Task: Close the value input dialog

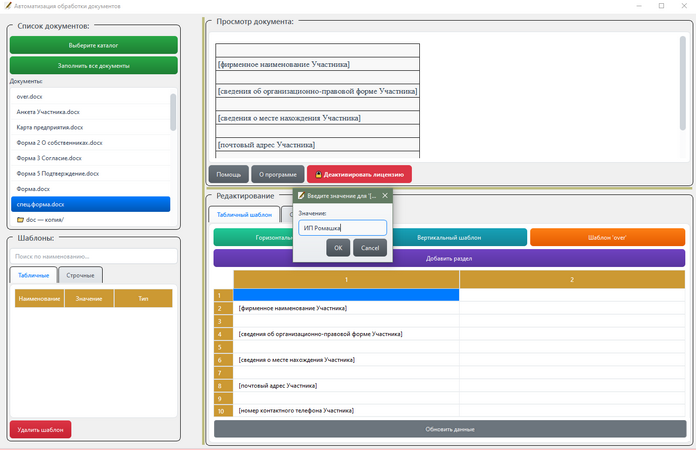Action: point(385,195)
